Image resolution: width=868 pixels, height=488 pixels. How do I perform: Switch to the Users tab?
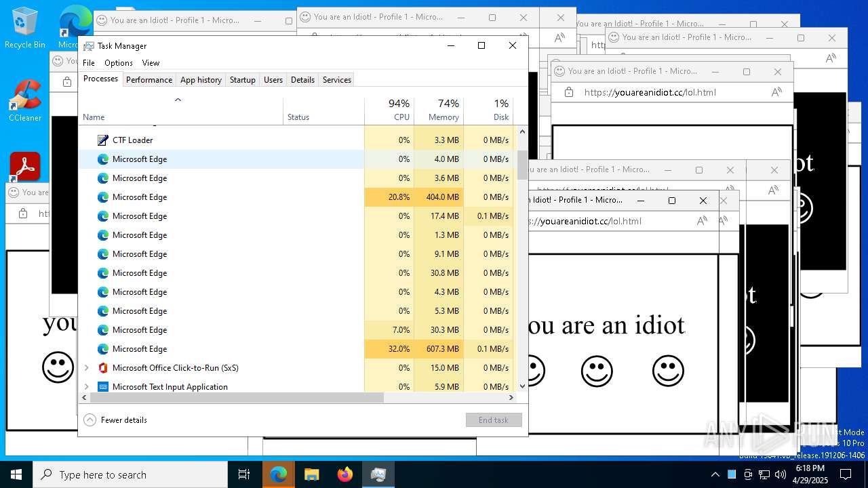(x=273, y=80)
